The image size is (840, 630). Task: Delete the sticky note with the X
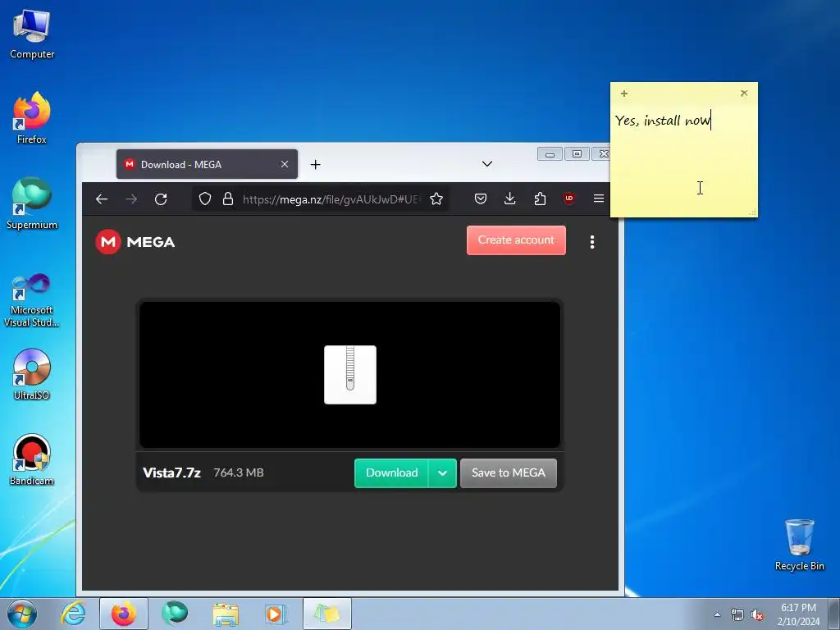[744, 94]
